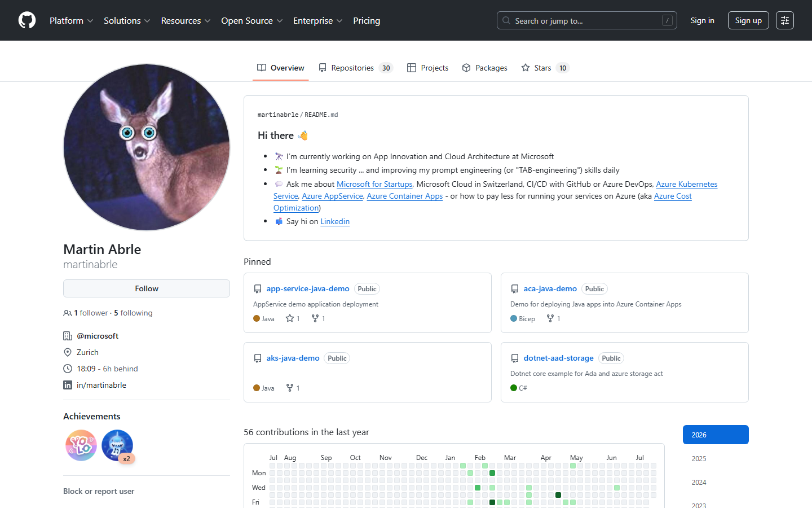The image size is (812, 508).
Task: Click the clock icon beside 18:09
Action: coord(68,369)
